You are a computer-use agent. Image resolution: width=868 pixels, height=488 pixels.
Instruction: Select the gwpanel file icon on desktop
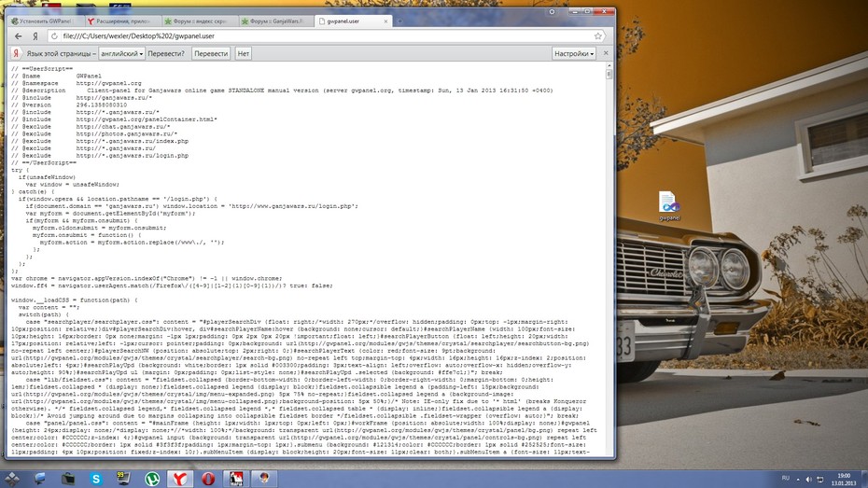(669, 206)
